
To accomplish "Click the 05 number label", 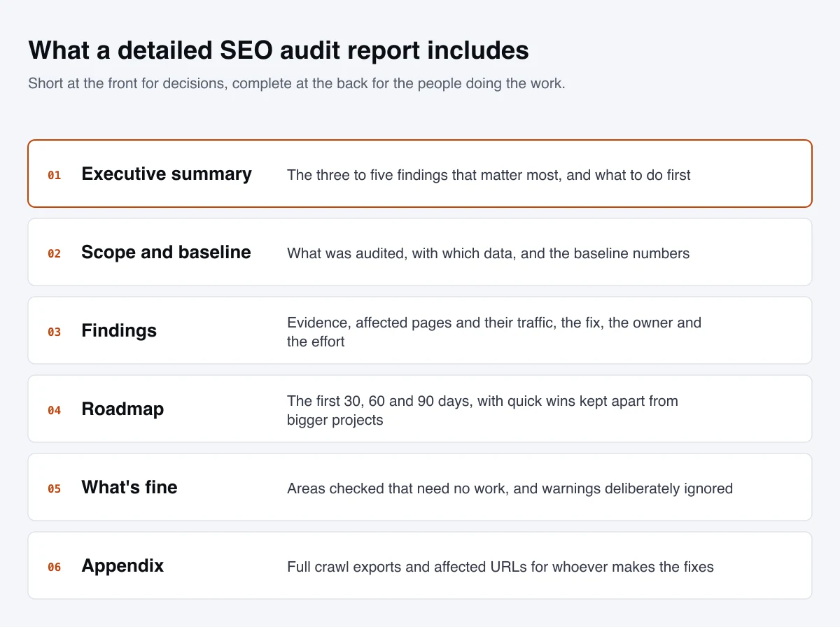I will [x=54, y=489].
